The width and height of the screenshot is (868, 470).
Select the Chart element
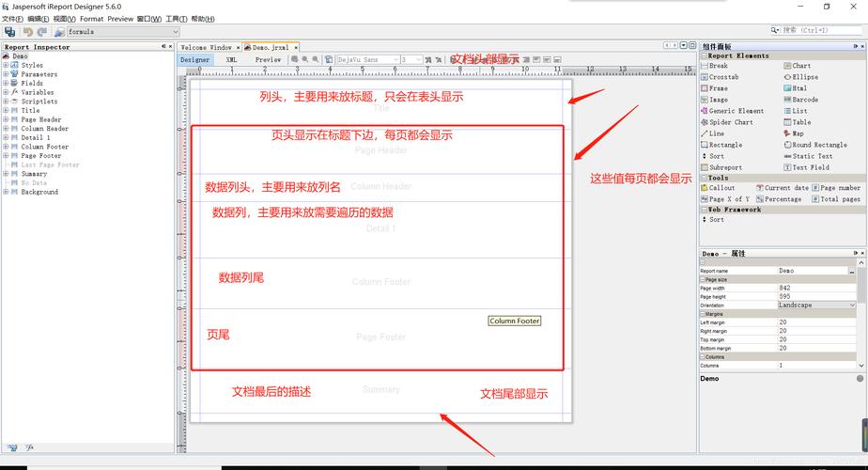coord(798,66)
